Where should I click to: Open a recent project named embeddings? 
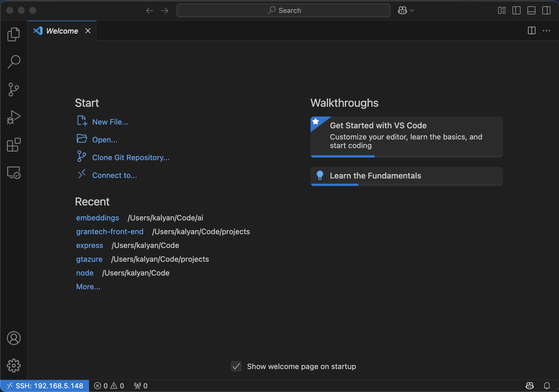(x=97, y=218)
